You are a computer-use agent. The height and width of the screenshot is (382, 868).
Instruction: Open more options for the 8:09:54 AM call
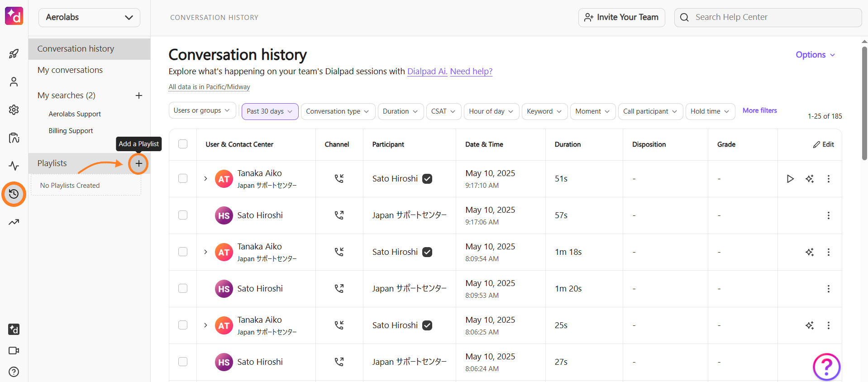(829, 252)
